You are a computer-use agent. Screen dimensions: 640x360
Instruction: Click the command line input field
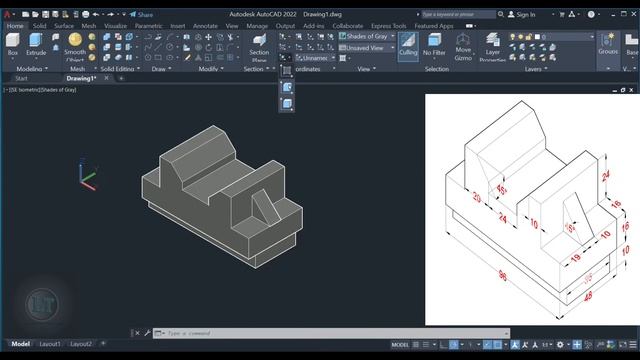[x=331, y=333]
